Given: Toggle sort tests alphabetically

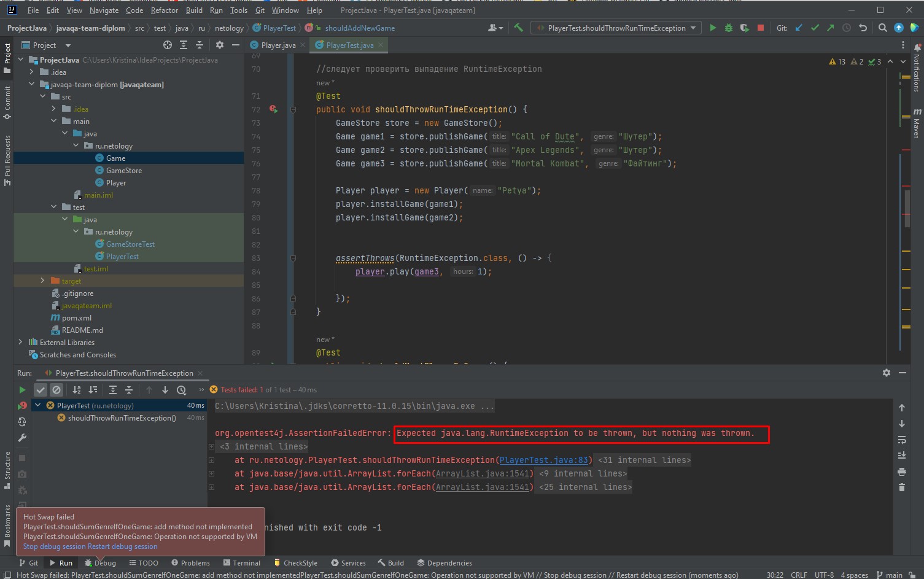Looking at the screenshot, I should (x=76, y=389).
